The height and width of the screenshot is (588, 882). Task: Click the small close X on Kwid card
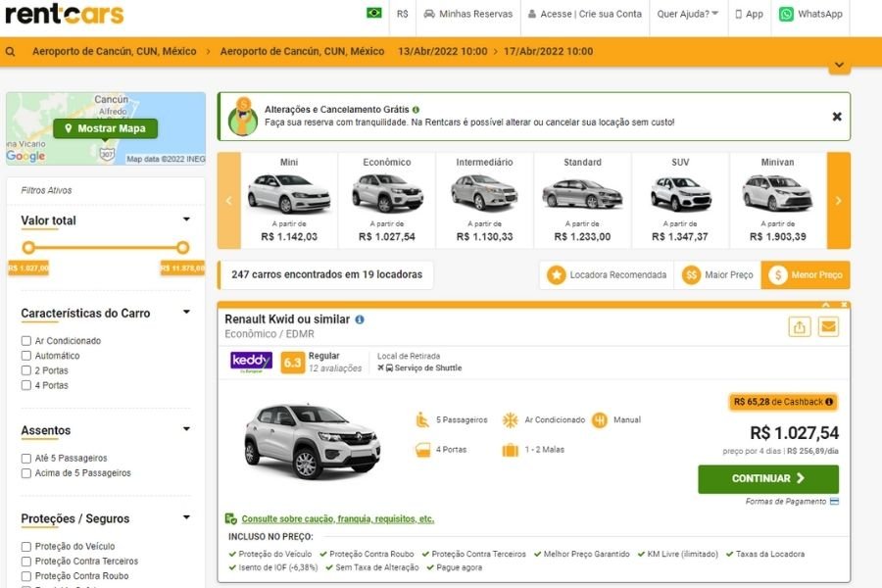click(x=844, y=305)
